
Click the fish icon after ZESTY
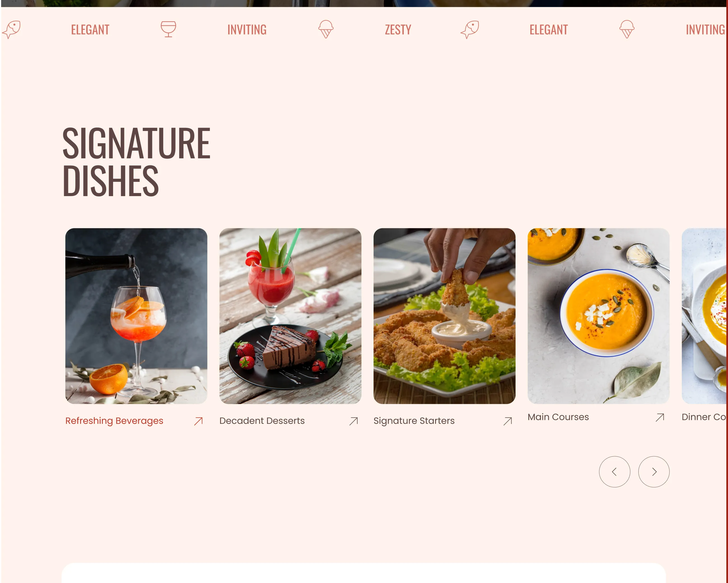pyautogui.click(x=470, y=29)
